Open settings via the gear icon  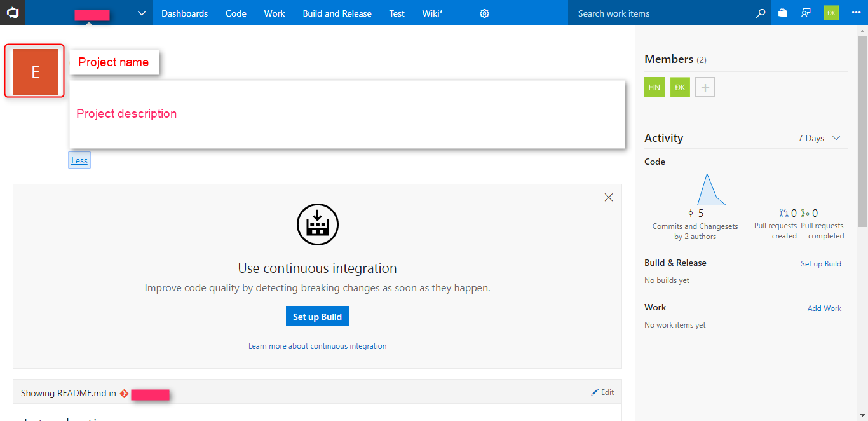tap(484, 13)
